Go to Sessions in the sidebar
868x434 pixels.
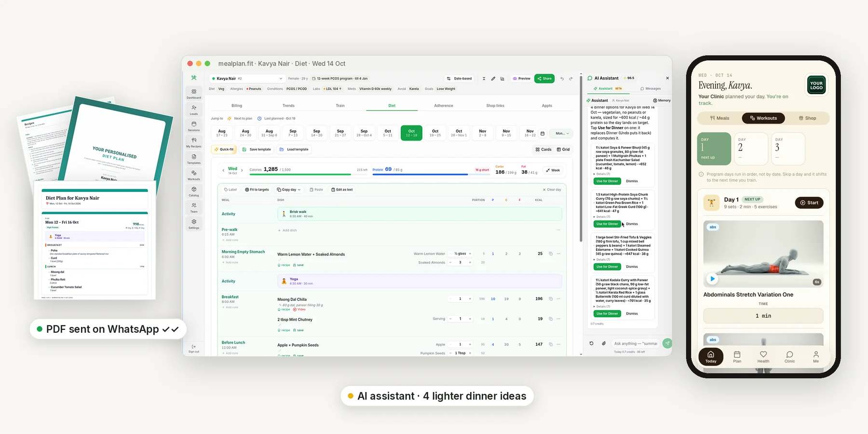[194, 126]
